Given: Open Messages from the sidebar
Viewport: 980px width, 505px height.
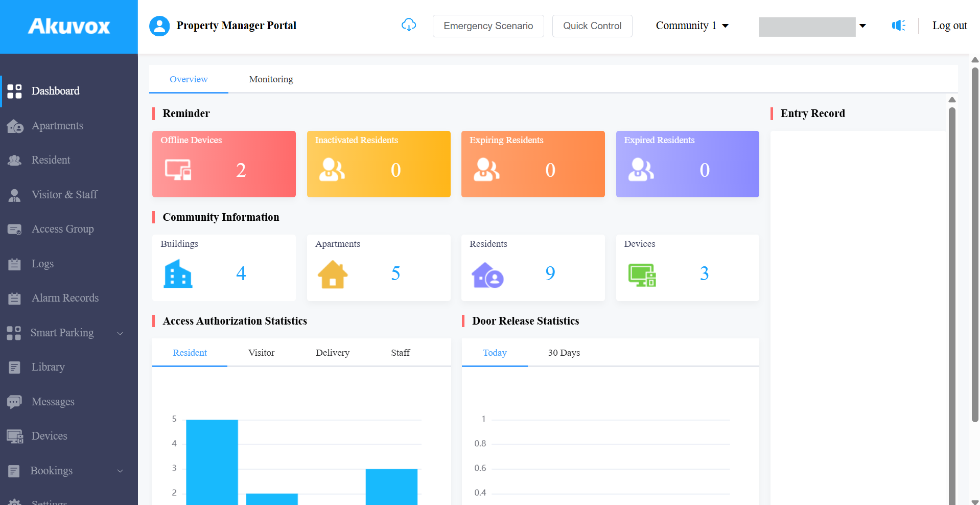Looking at the screenshot, I should (x=53, y=402).
